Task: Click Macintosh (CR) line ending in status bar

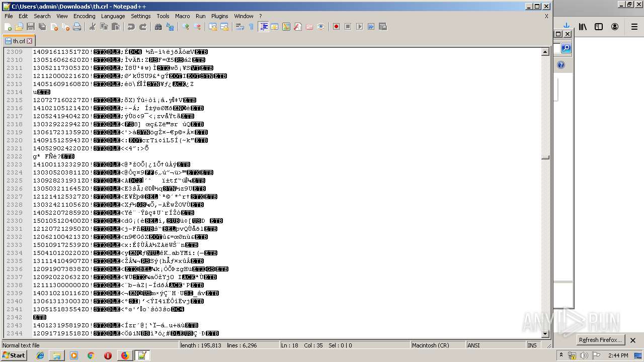Action: [437, 345]
